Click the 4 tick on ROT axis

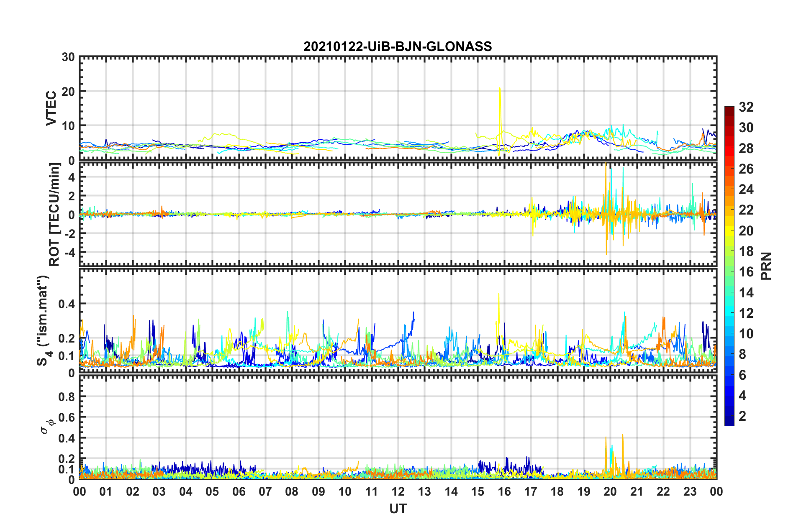click(x=72, y=177)
